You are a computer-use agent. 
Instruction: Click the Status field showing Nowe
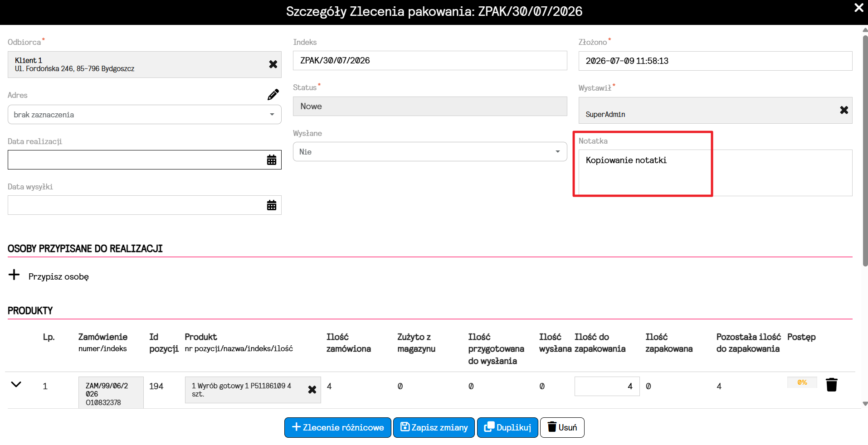click(430, 106)
